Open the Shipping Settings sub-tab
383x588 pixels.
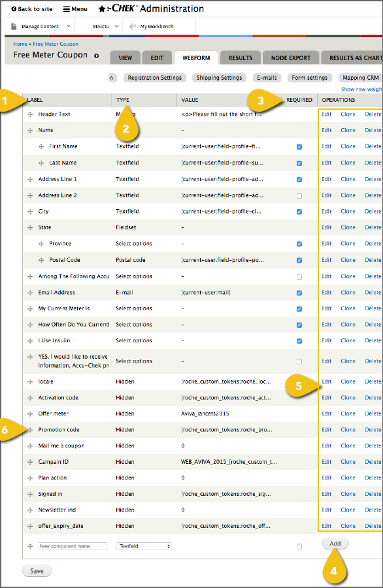(220, 78)
